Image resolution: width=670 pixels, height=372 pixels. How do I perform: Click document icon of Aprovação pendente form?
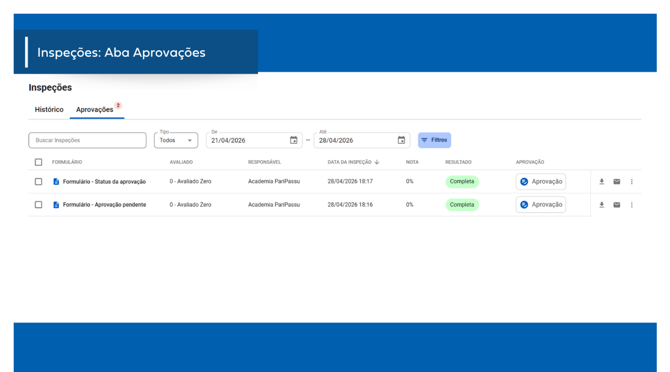click(56, 205)
